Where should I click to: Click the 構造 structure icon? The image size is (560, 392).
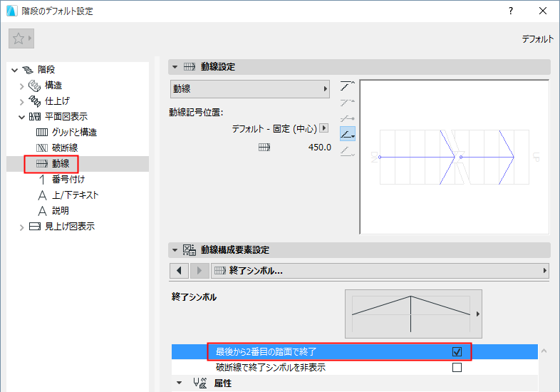(x=35, y=86)
